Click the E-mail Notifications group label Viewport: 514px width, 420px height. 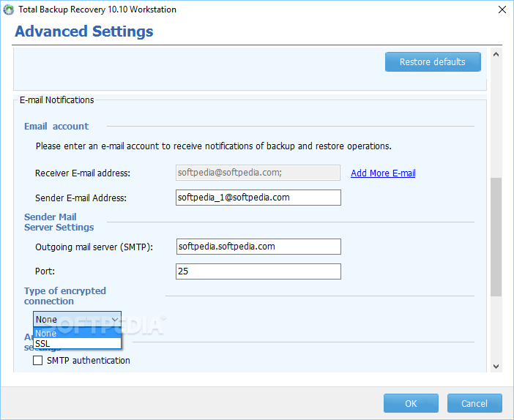point(56,100)
